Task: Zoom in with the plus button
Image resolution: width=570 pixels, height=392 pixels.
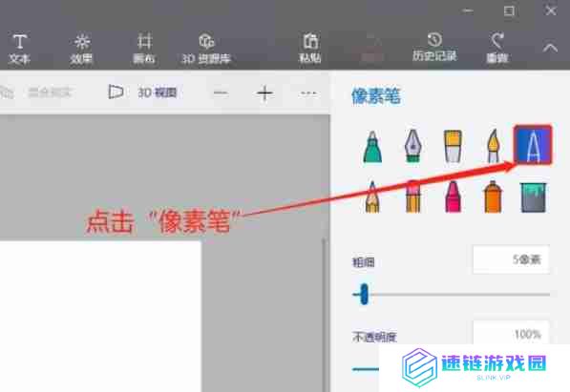Action: point(264,93)
